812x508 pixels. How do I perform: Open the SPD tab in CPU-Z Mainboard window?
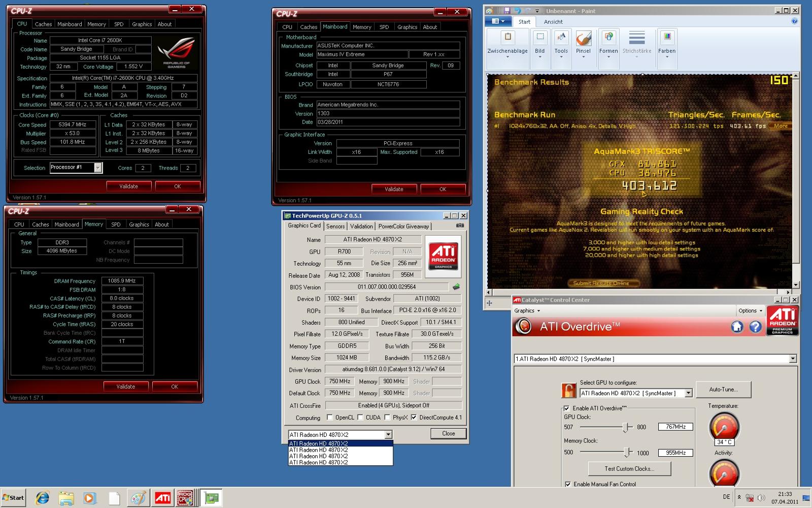coord(384,27)
